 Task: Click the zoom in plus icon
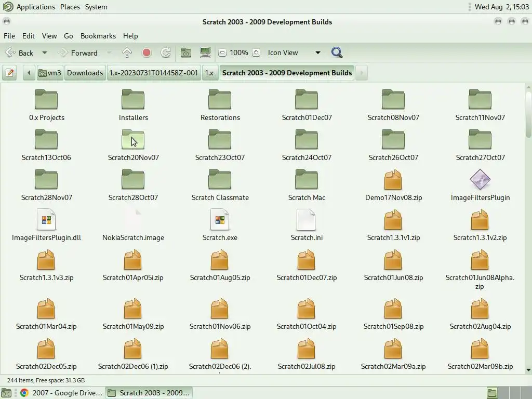256,52
